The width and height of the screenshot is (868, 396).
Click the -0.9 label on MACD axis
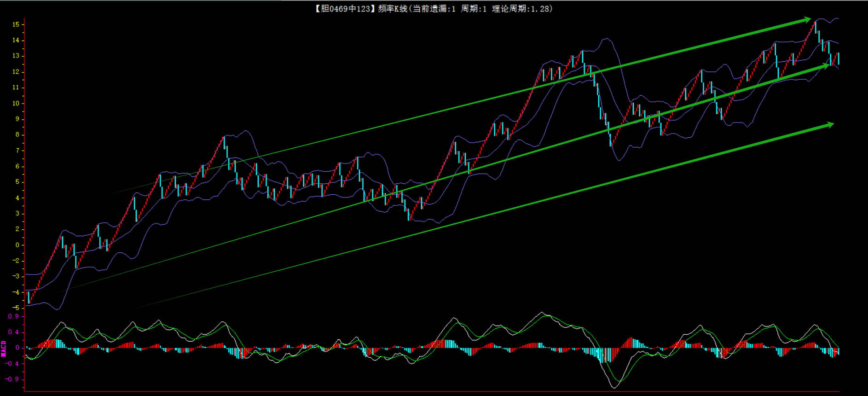[12, 379]
